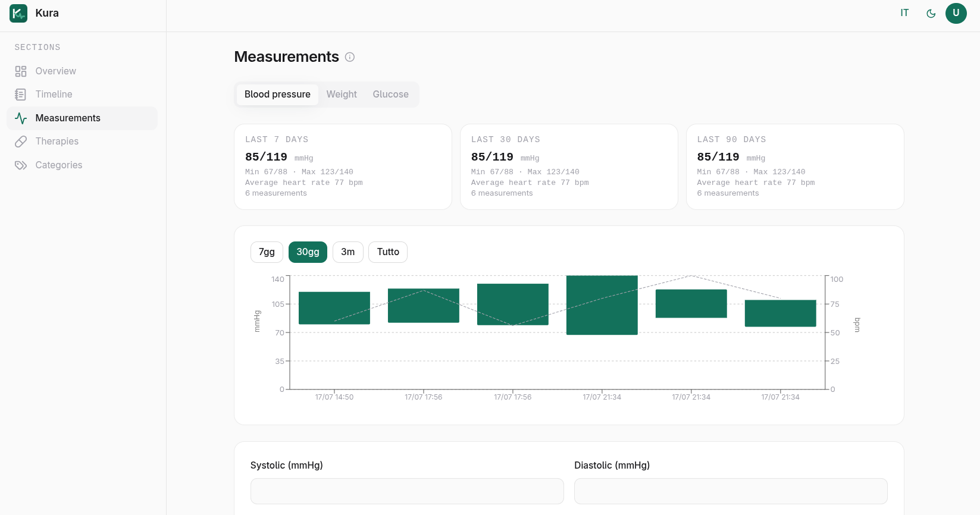Click the Measurements pulse icon
Image resolution: width=980 pixels, height=515 pixels.
(21, 118)
